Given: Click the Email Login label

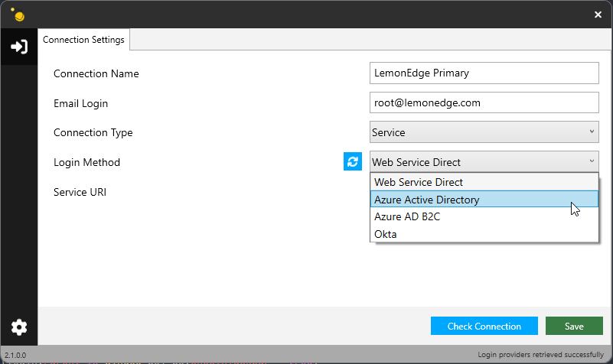Looking at the screenshot, I should 80,103.
